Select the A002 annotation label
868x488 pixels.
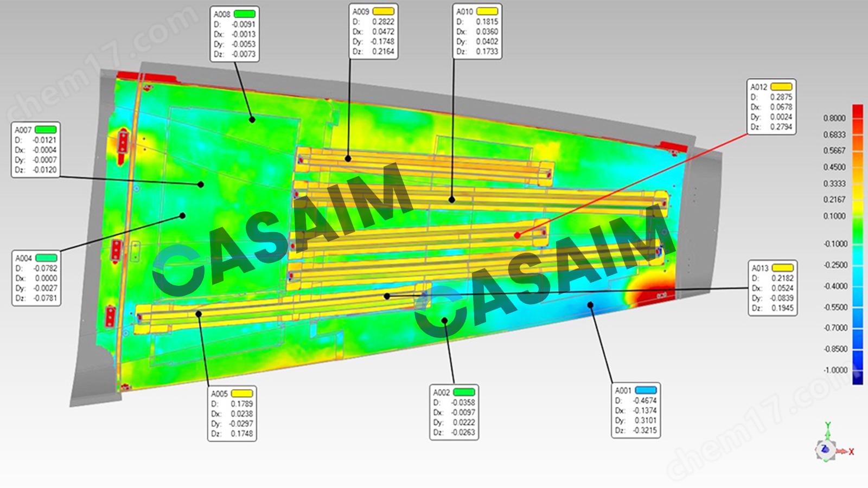coord(442,392)
